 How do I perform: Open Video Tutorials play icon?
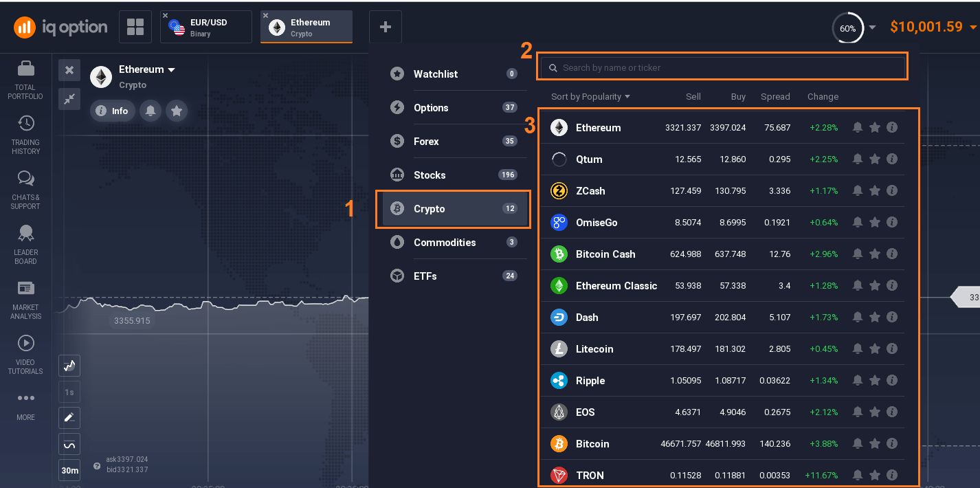tap(25, 343)
